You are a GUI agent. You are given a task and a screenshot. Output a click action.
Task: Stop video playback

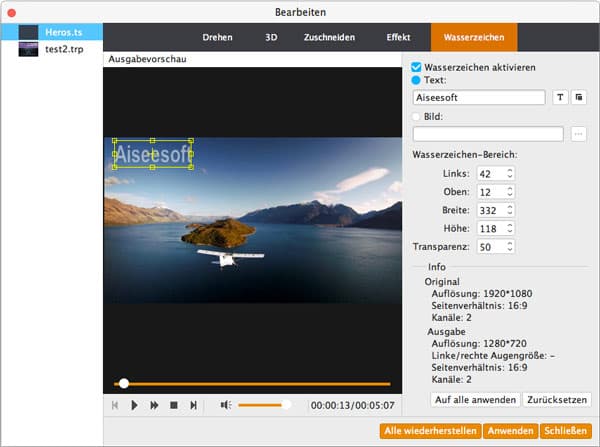pos(173,405)
